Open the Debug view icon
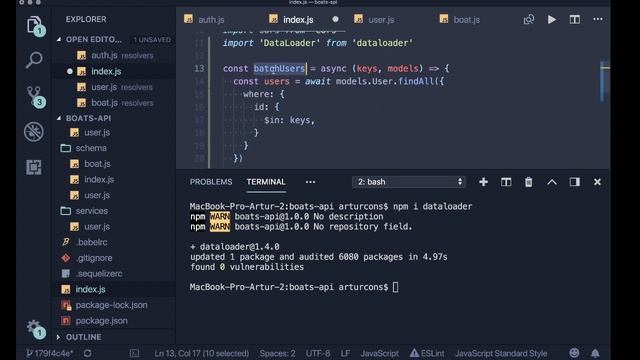 tap(34, 131)
